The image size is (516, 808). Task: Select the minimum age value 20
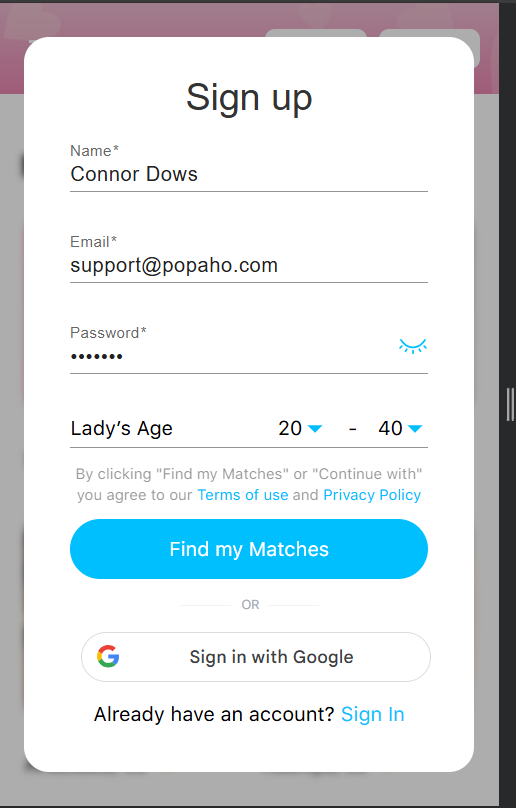pyautogui.click(x=290, y=428)
